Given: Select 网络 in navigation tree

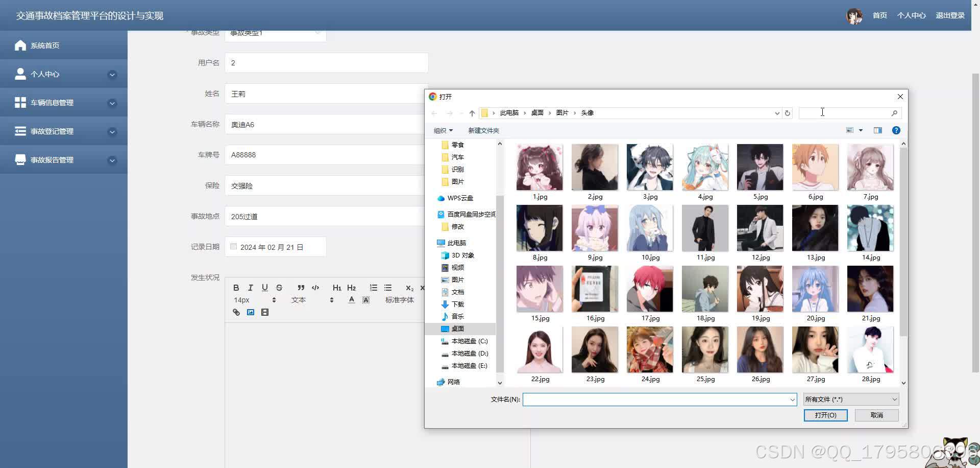Looking at the screenshot, I should point(453,382).
